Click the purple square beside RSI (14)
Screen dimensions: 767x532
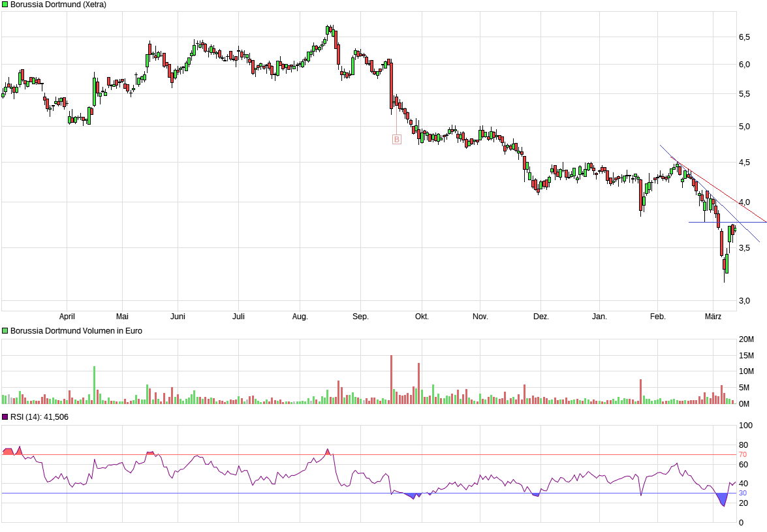[x=5, y=416]
